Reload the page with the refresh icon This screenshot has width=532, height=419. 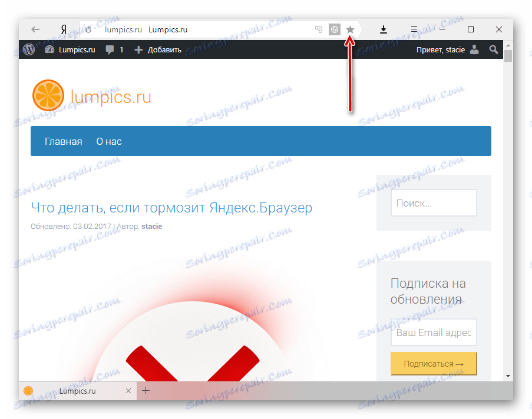pyautogui.click(x=88, y=29)
